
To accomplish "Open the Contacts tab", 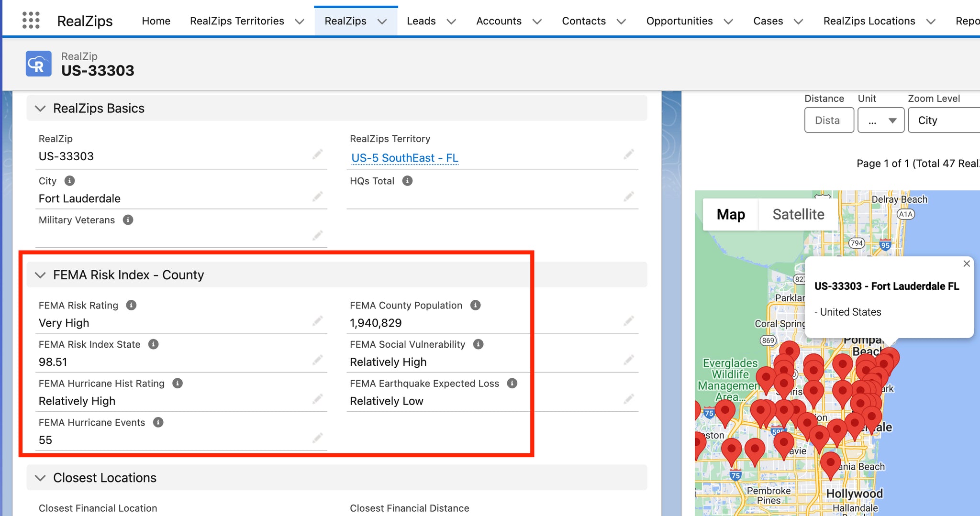I will click(584, 21).
